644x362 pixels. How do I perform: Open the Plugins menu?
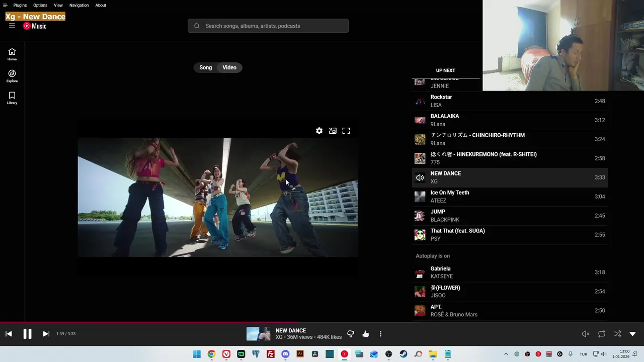(x=20, y=5)
